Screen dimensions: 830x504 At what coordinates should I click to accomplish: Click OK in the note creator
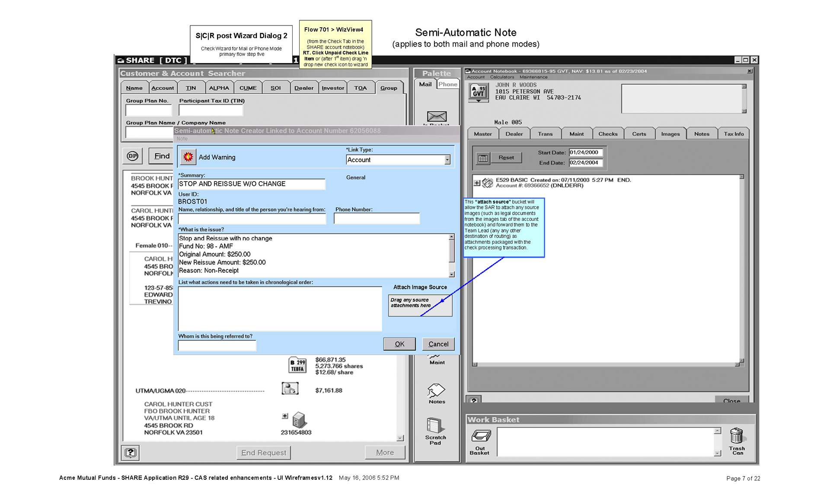pos(399,344)
